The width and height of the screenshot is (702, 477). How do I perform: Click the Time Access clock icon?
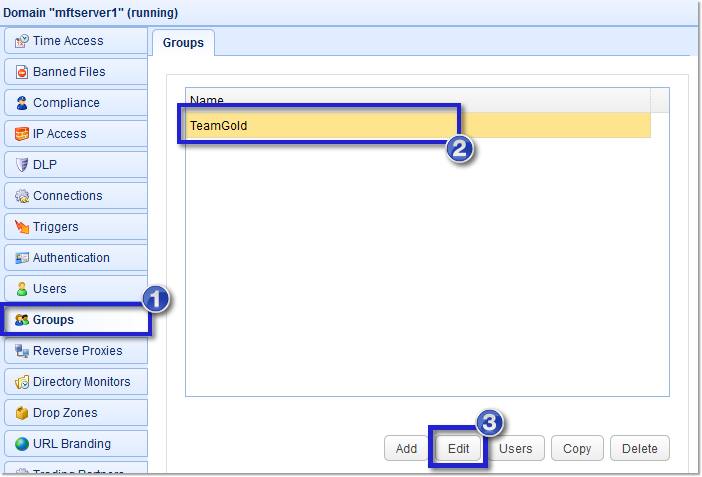coord(21,41)
